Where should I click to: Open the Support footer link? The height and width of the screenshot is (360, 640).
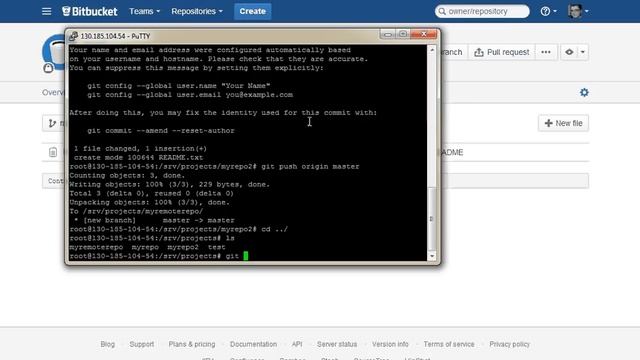142,344
